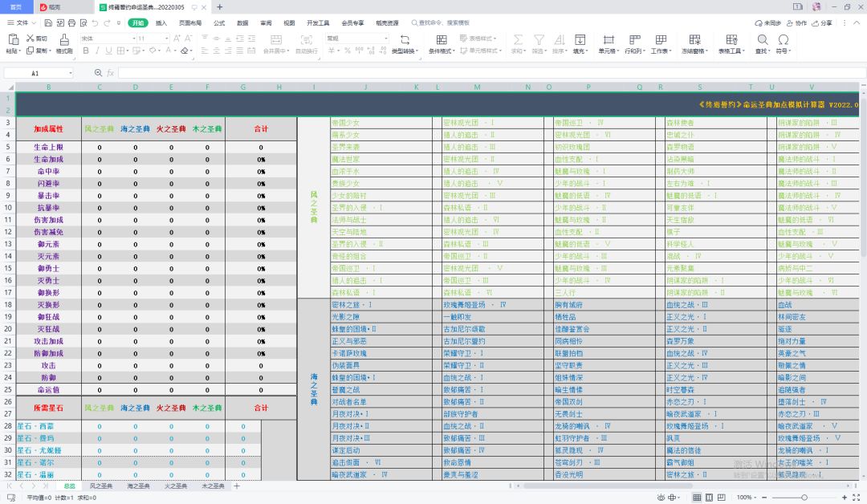Click the Fill (填充) icon

point(580,39)
